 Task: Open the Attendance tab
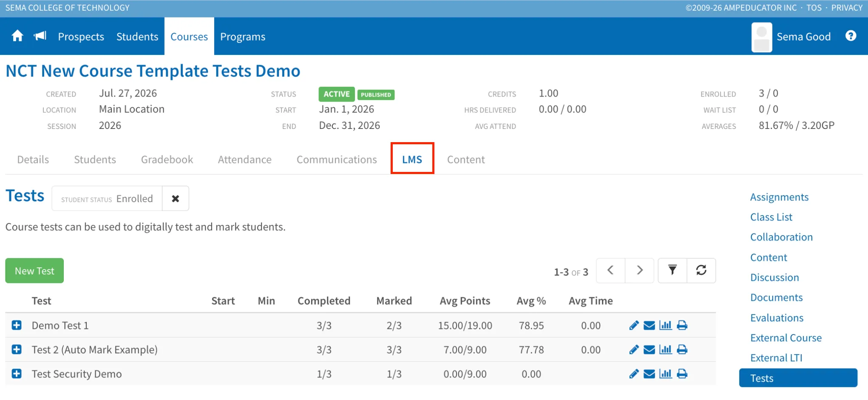(245, 160)
